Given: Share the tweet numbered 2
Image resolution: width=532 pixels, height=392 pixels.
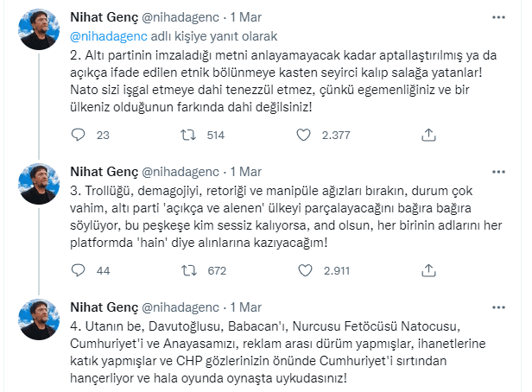Looking at the screenshot, I should click(427, 134).
